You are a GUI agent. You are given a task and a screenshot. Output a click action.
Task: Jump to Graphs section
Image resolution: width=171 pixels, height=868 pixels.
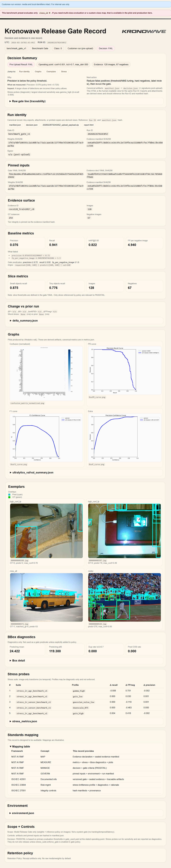click(38, 71)
